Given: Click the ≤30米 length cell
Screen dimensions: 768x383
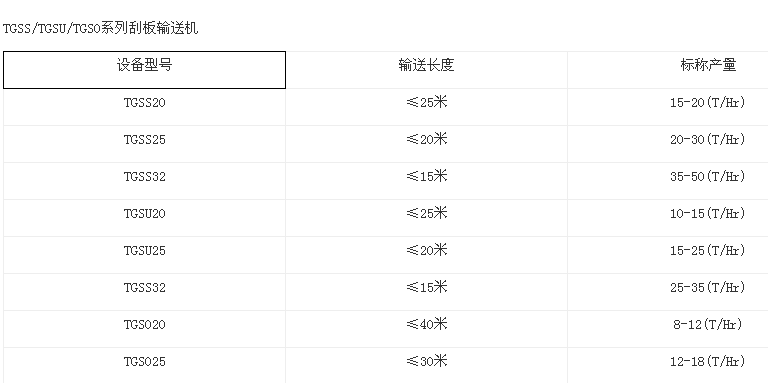Looking at the screenshot, I should coord(427,366).
